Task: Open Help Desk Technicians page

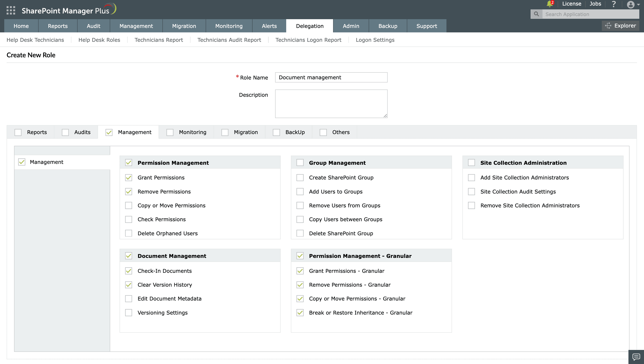Action: pos(35,40)
